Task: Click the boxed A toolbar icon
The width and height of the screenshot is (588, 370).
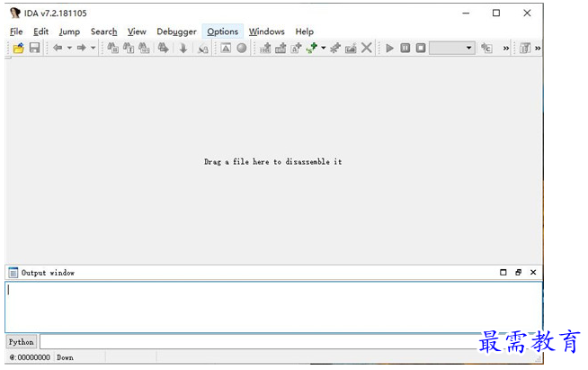Action: [x=226, y=48]
